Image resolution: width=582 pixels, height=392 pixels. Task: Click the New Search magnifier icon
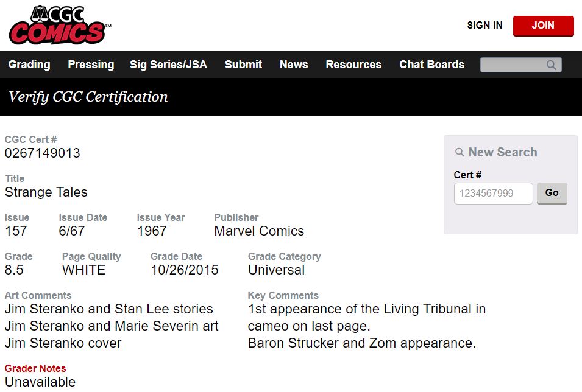[460, 152]
